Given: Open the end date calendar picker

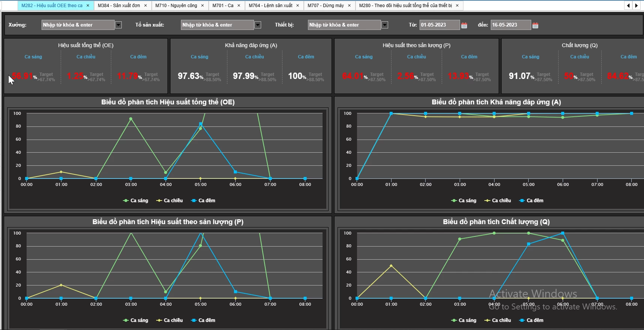Looking at the screenshot, I should point(535,25).
